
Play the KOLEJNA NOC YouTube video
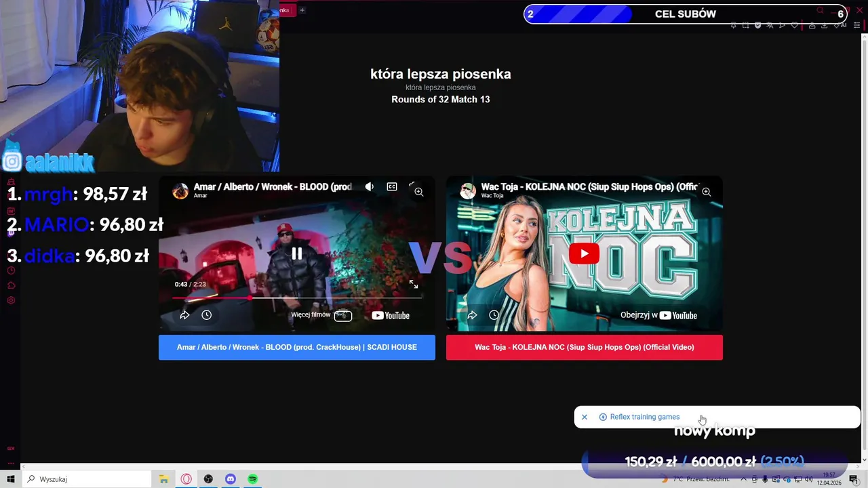584,253
